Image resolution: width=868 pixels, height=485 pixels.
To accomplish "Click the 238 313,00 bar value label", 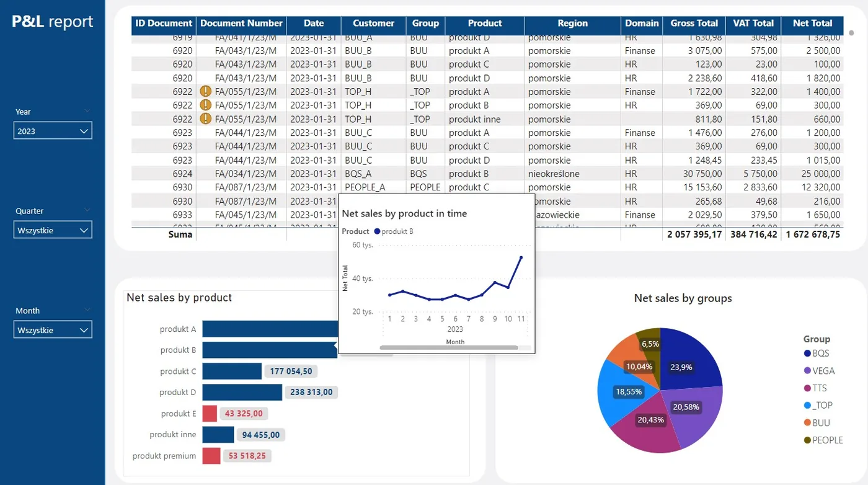I will click(311, 392).
